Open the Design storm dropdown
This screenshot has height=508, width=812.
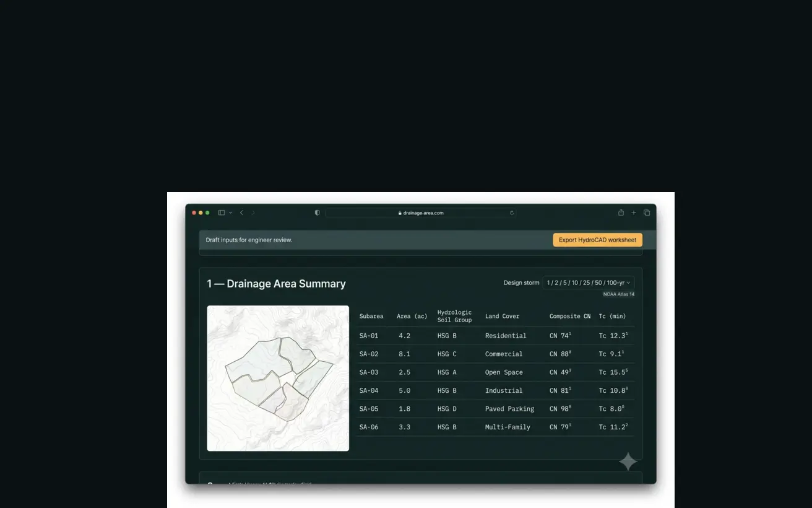pyautogui.click(x=589, y=282)
